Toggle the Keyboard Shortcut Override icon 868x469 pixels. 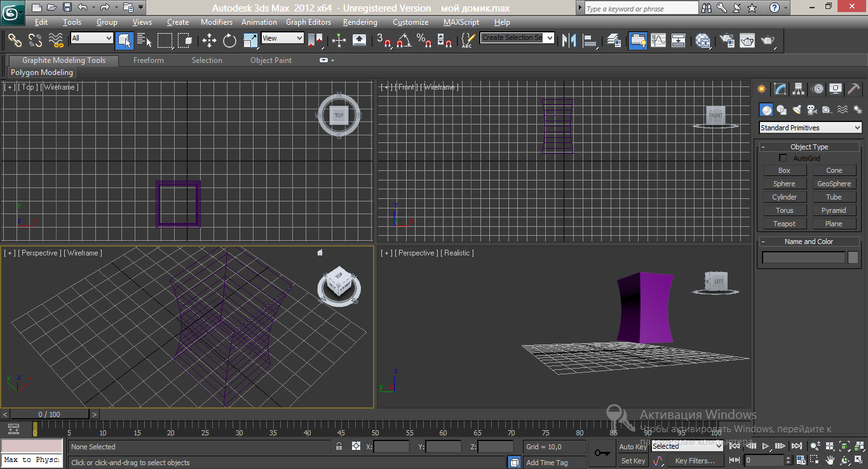359,41
